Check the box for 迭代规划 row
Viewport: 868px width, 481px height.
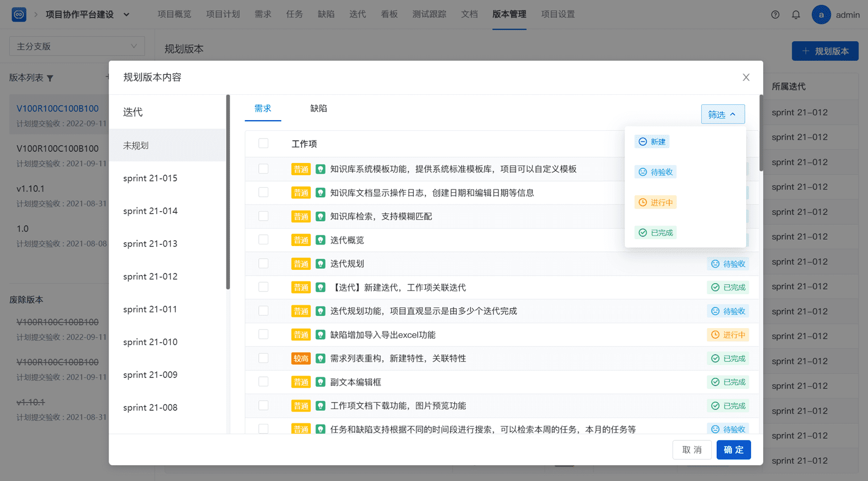click(264, 264)
